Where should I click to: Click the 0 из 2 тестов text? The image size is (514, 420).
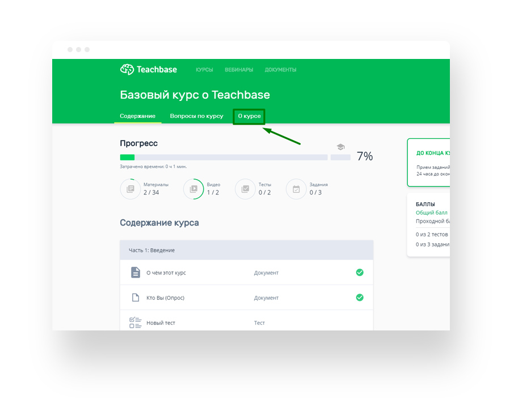[x=432, y=235]
